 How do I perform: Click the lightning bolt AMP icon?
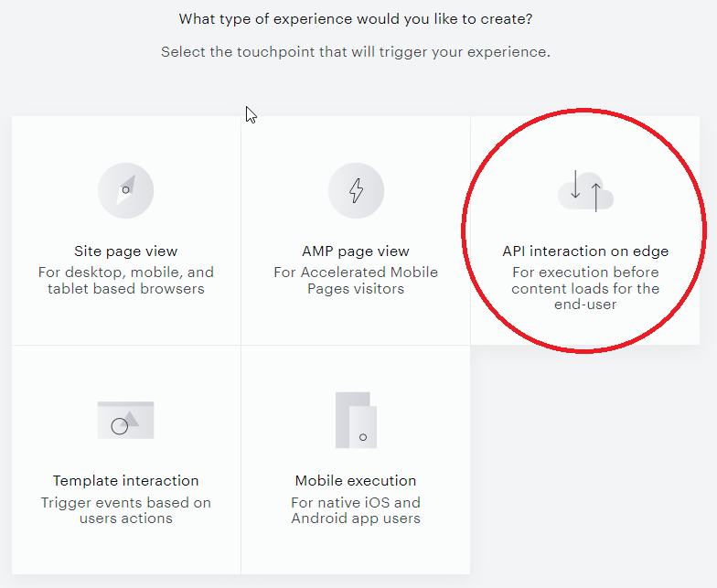point(357,190)
